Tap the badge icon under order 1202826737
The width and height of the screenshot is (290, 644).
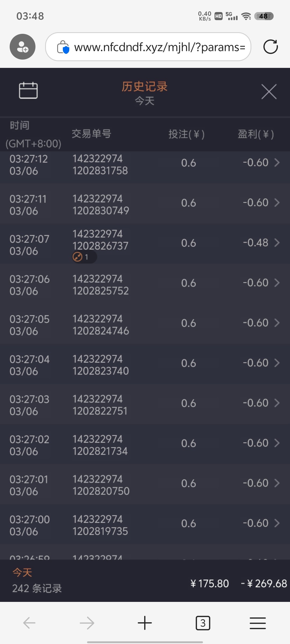tap(78, 257)
